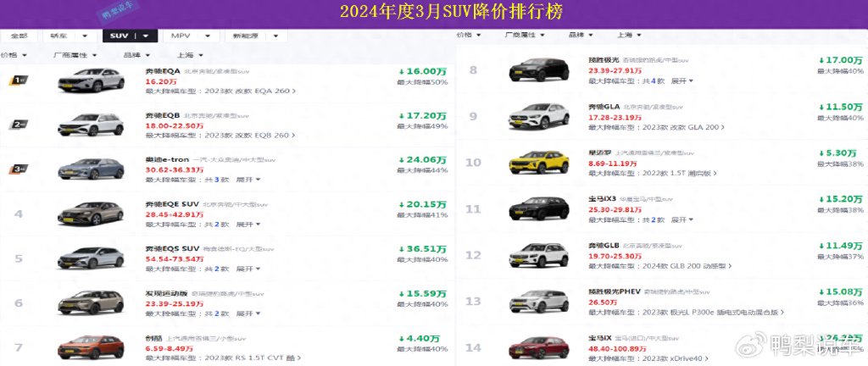Viewport: 868px width, 366px height.
Task: Click the 奔驰GLB model name
Action: (x=604, y=245)
